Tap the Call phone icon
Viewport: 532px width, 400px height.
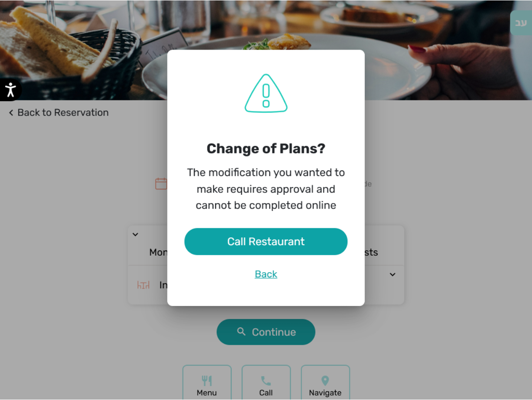pos(266,381)
